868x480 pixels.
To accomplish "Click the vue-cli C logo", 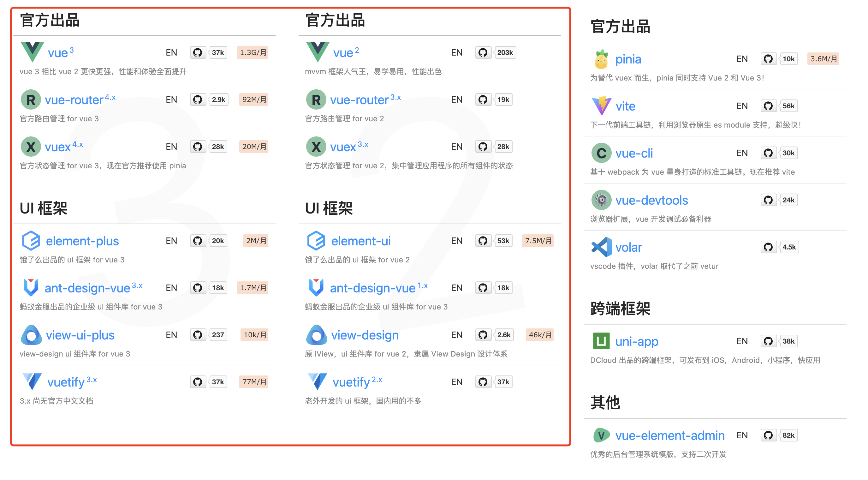I will (x=601, y=153).
